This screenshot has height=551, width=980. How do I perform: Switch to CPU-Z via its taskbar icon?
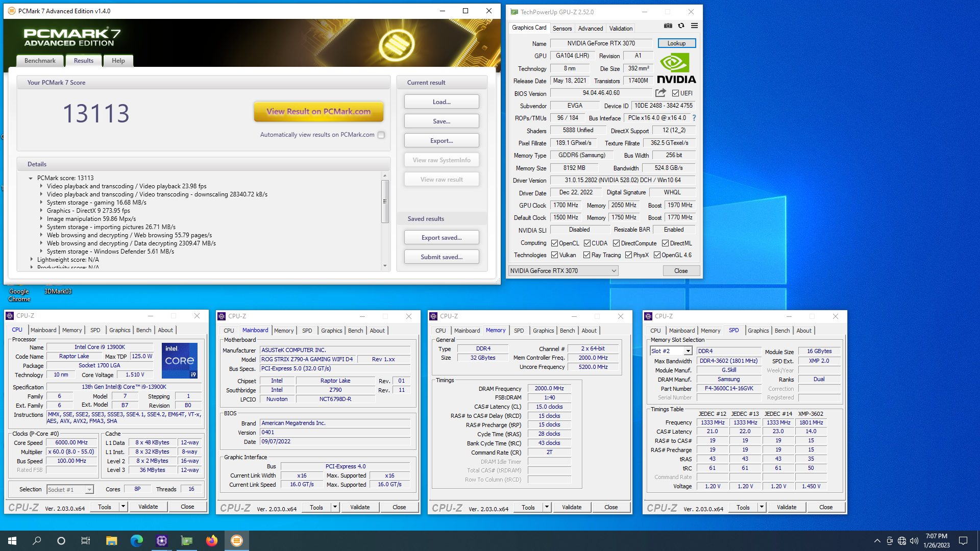pos(161,541)
